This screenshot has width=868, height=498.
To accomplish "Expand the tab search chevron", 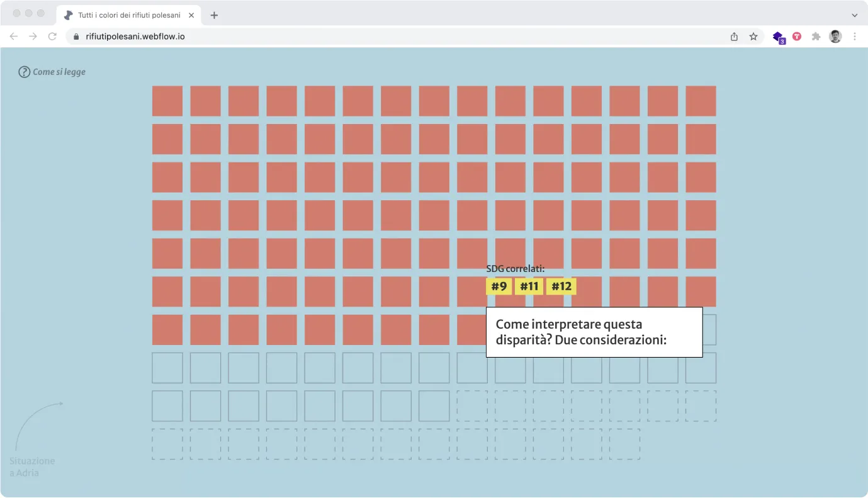I will pyautogui.click(x=855, y=15).
